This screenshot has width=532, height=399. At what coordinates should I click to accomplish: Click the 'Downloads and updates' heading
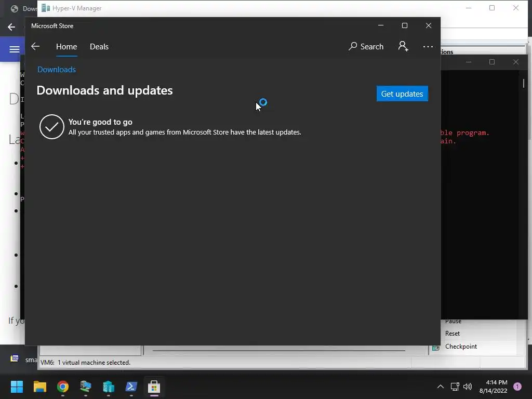tap(104, 90)
